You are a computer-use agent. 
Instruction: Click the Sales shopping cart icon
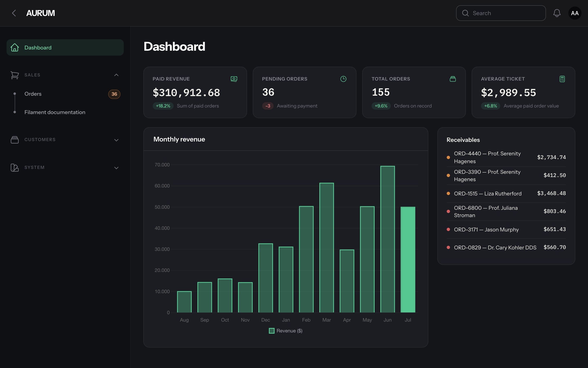tap(14, 75)
